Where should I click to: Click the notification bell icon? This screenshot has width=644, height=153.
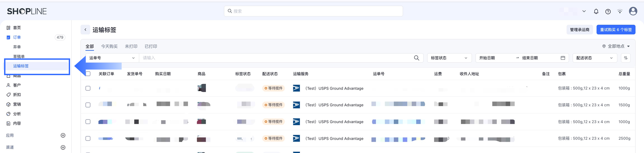tap(596, 11)
